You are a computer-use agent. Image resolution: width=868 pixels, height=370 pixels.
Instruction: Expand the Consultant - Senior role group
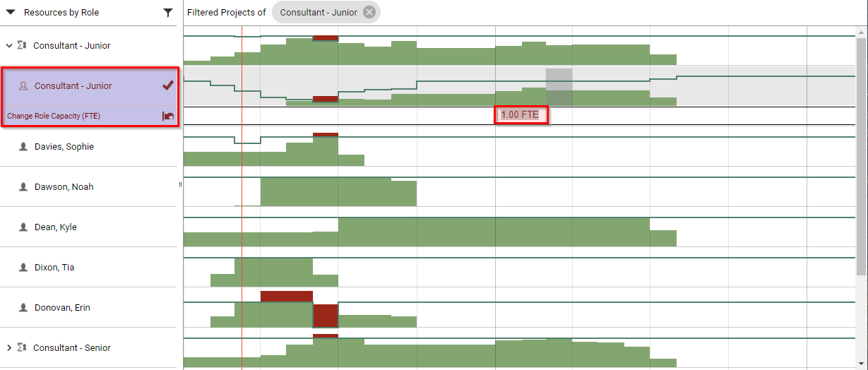[x=9, y=347]
